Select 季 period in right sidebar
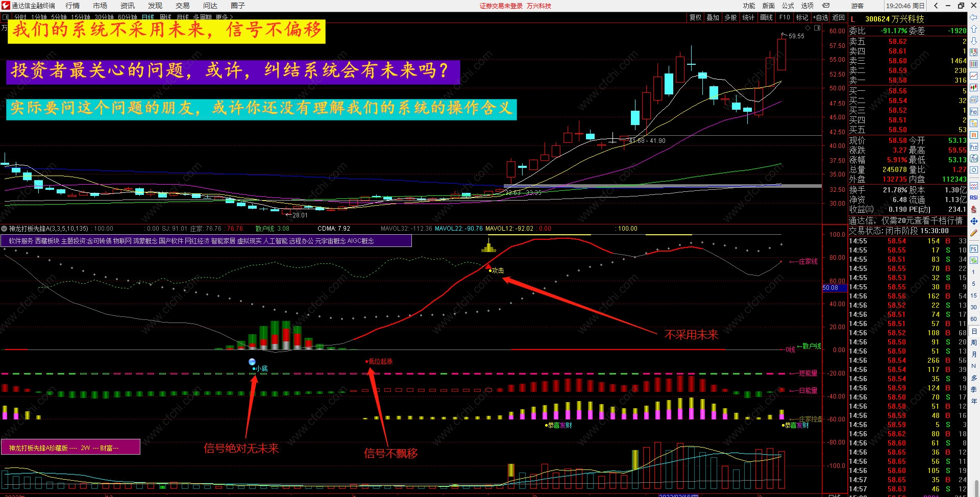This screenshot has width=980, height=497. point(974,389)
